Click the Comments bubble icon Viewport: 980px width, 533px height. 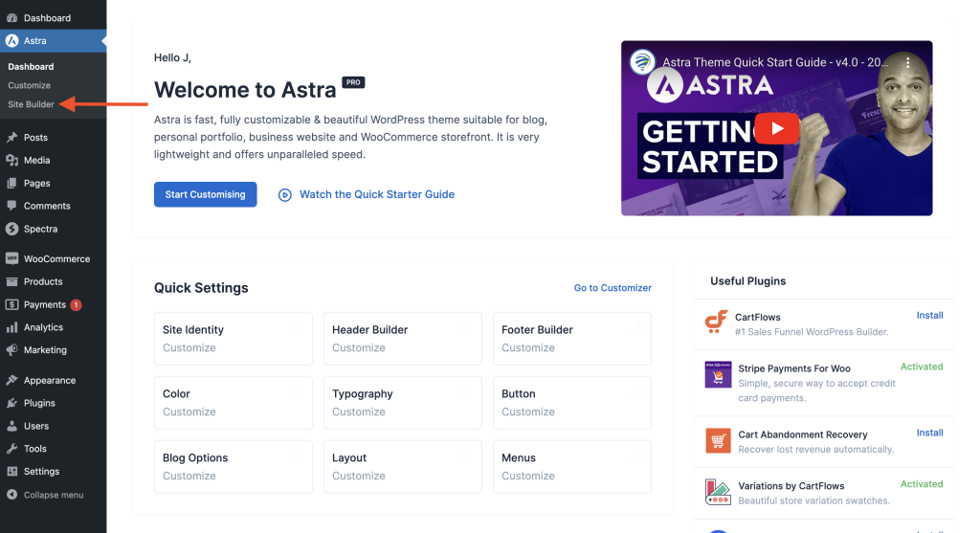pos(11,206)
